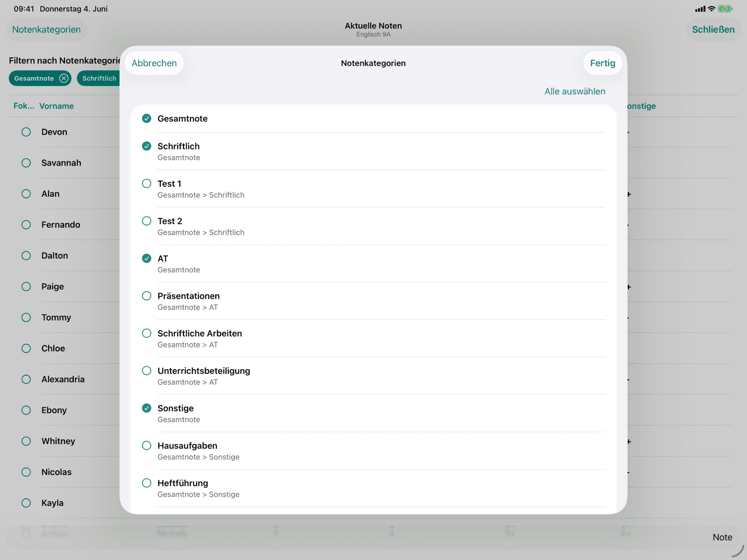The width and height of the screenshot is (747, 560).
Task: Toggle focus circle for Whitney
Action: tap(26, 441)
